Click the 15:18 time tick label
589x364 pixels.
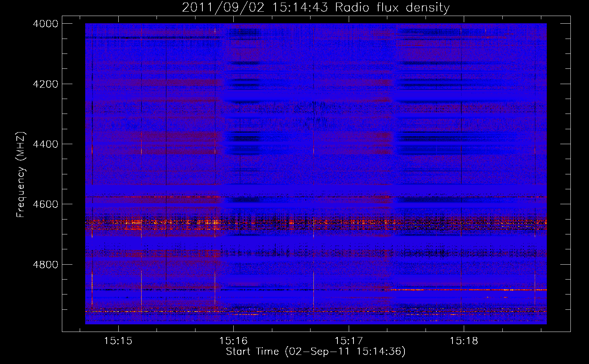pos(464,341)
